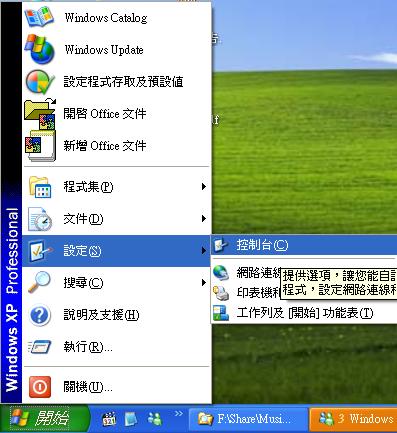Open the 程式集(P) menu item
This screenshot has width=397, height=433.
(x=117, y=187)
